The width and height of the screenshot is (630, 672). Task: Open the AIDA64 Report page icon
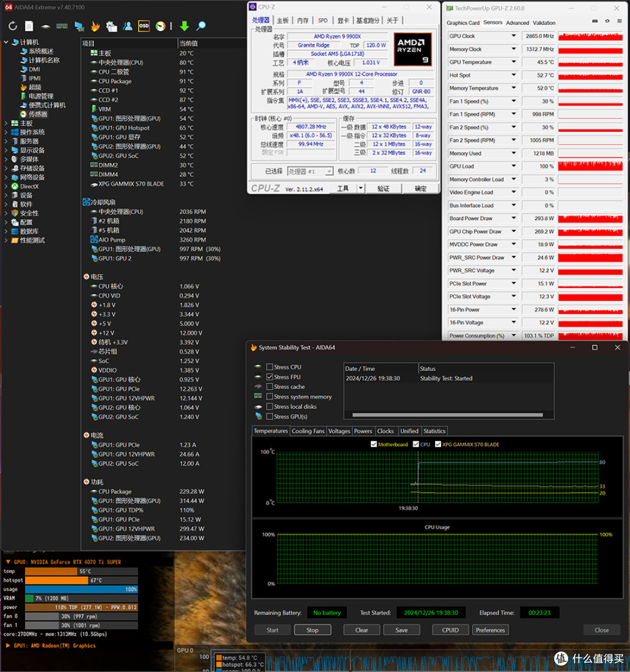pos(29,26)
